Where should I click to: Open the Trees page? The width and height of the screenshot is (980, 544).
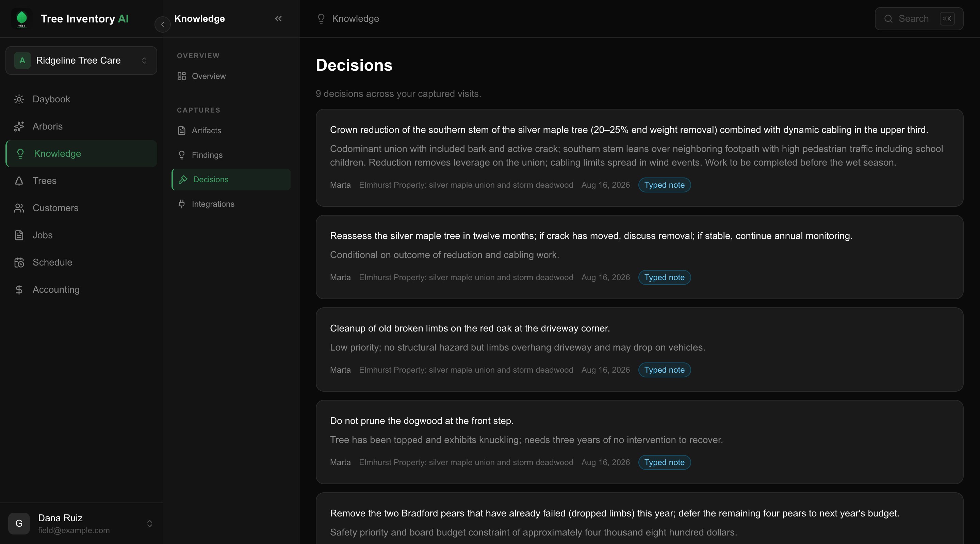coord(81,181)
